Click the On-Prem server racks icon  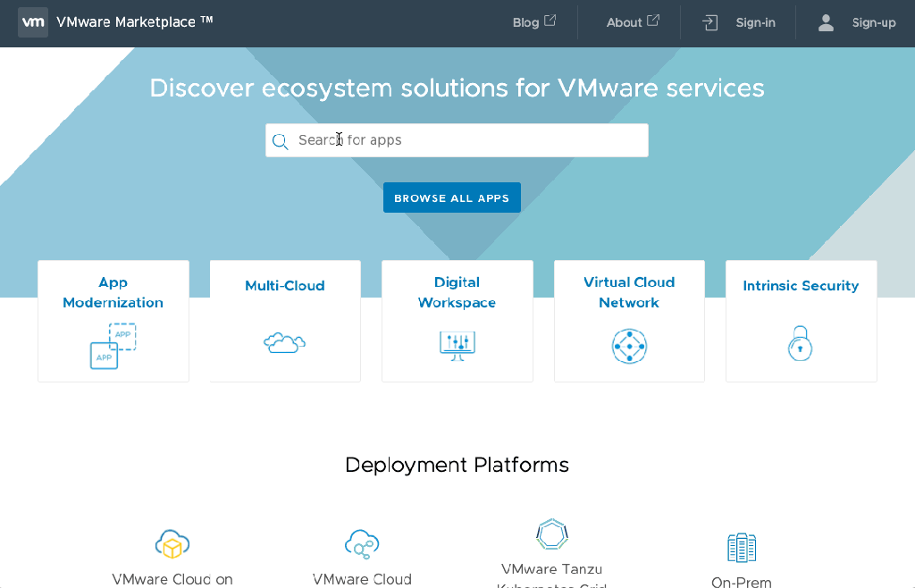(x=741, y=547)
